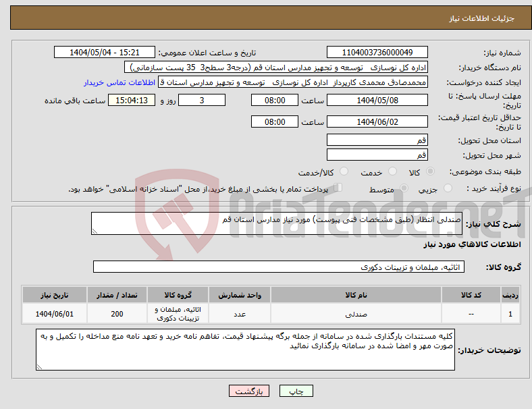Click the date cell 1404/06/01
Viewport: 532px width, 409px height.
pyautogui.click(x=55, y=314)
